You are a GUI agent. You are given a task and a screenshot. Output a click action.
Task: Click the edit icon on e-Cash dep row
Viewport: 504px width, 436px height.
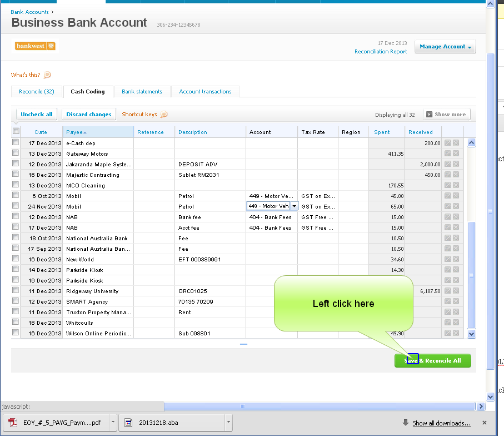(x=447, y=143)
